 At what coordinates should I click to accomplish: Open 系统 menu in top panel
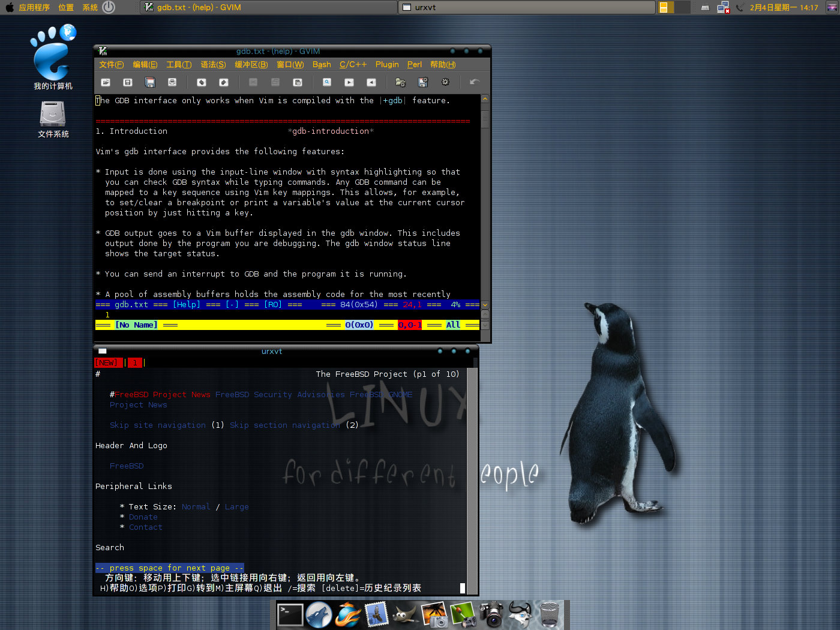[x=90, y=8]
